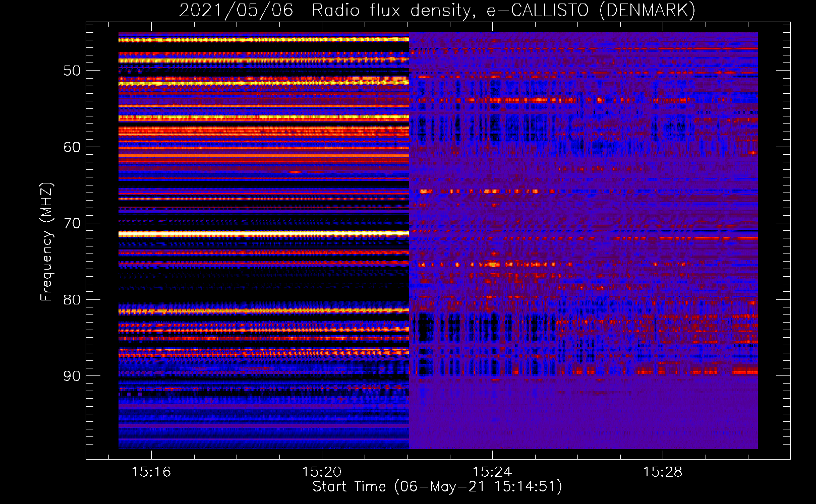Click the 15:28 time tick label
This screenshot has width=816, height=504.
663,472
